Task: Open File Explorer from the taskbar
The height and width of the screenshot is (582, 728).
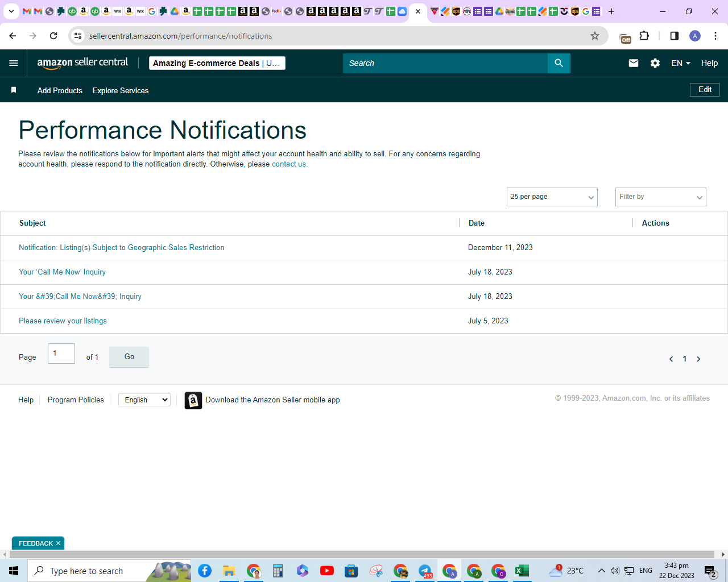Action: coord(229,571)
